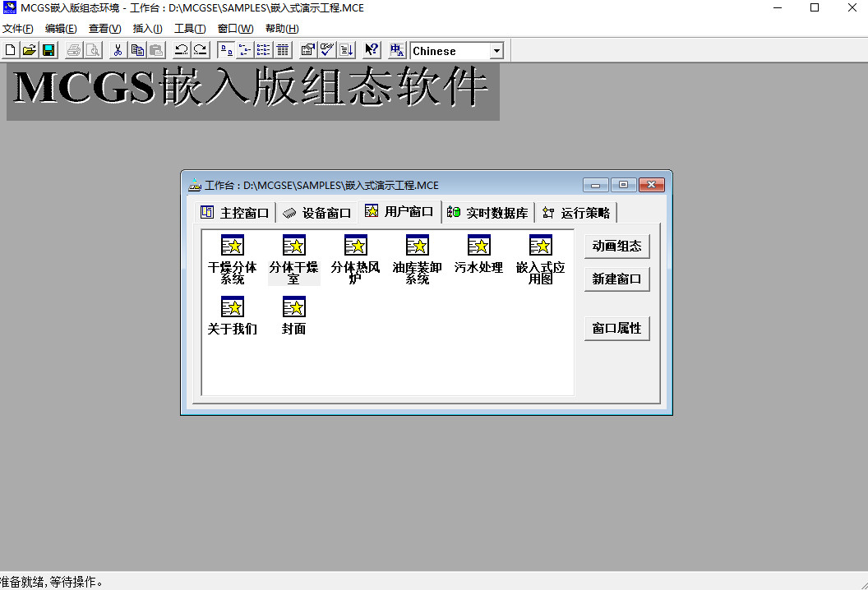Screen dimensions: 868x590
Task: Redo the action via toolbar
Action: (201, 50)
